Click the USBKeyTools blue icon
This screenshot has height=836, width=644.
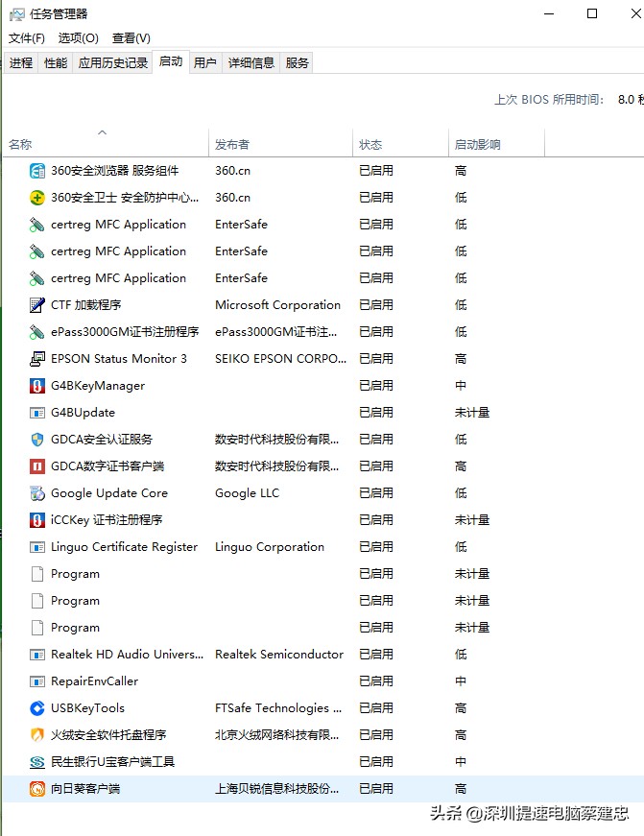(37, 708)
